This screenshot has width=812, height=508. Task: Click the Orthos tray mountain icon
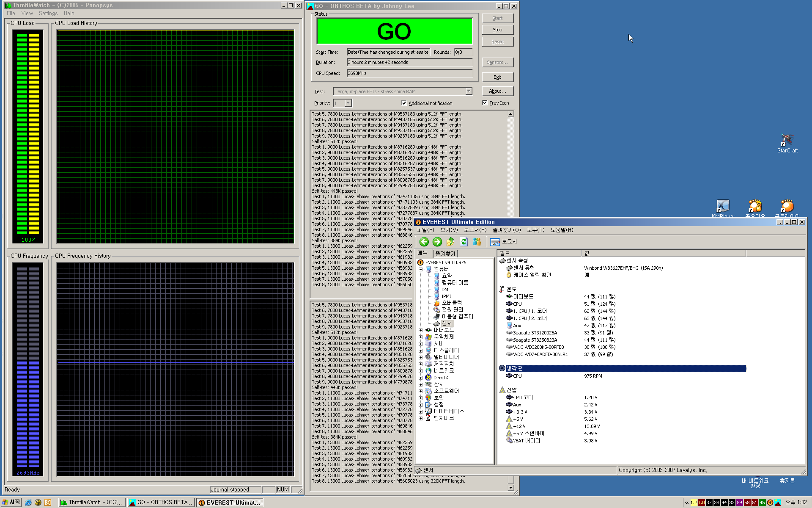pos(778,502)
